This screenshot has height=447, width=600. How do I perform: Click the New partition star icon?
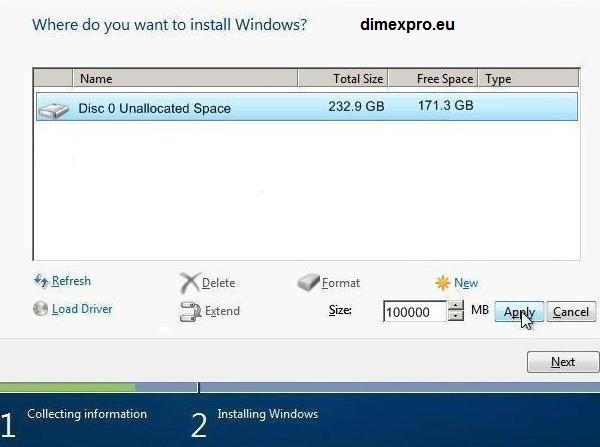point(443,283)
